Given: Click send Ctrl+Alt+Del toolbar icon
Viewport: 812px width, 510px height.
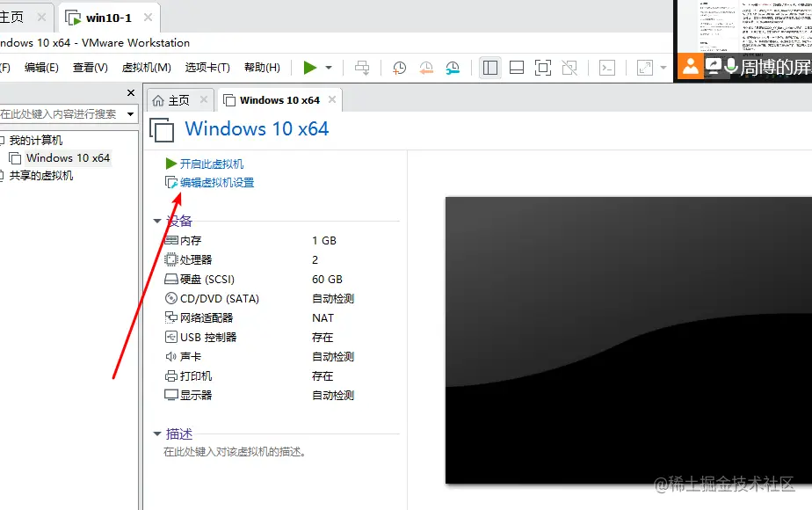Looking at the screenshot, I should (362, 68).
